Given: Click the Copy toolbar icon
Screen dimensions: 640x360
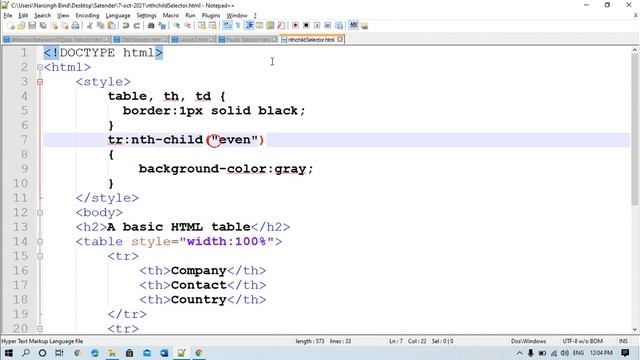Looking at the screenshot, I should pyautogui.click(x=100, y=26).
